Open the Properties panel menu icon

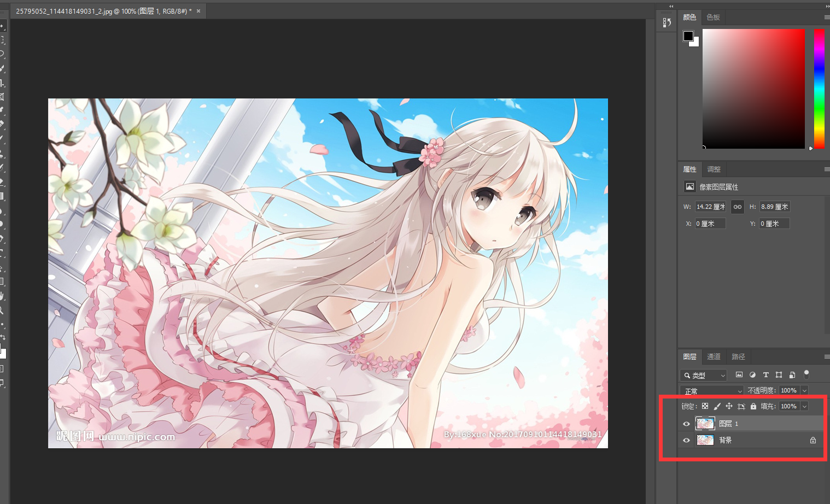pos(827,169)
